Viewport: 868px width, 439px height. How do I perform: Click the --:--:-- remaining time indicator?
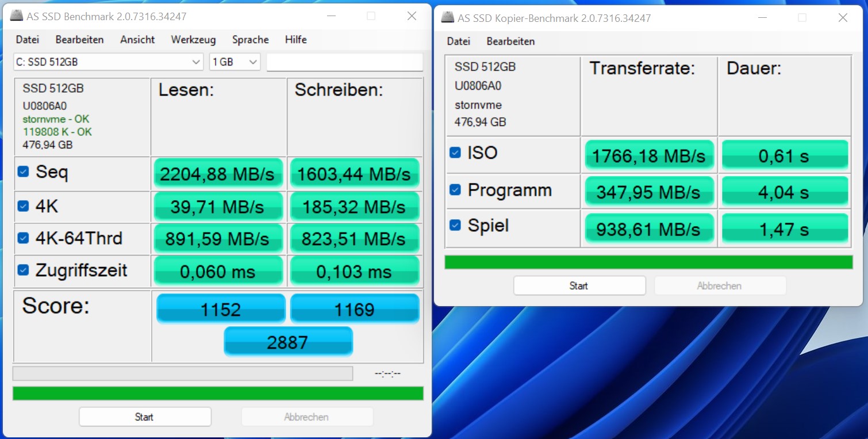click(x=388, y=373)
